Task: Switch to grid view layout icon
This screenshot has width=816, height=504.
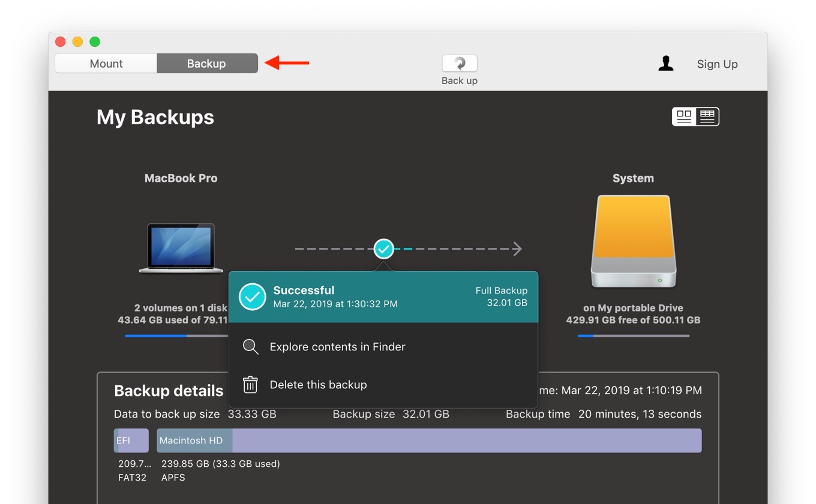Action: coord(684,116)
